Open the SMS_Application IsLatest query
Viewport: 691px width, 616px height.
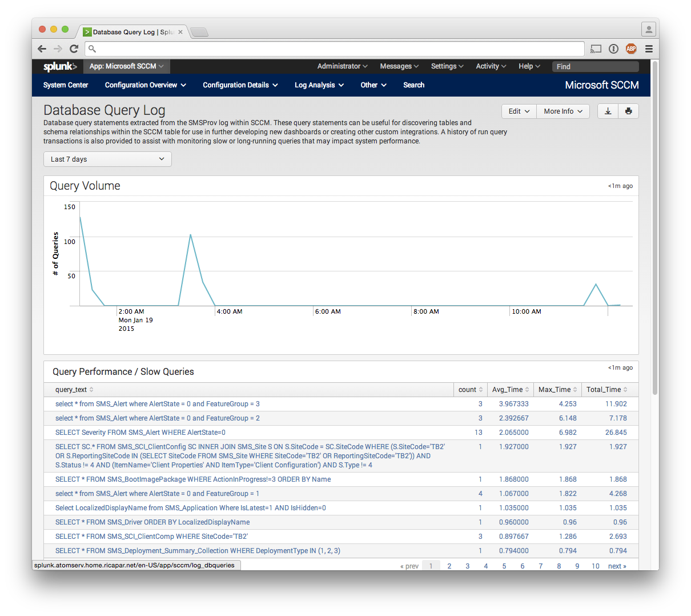point(191,508)
